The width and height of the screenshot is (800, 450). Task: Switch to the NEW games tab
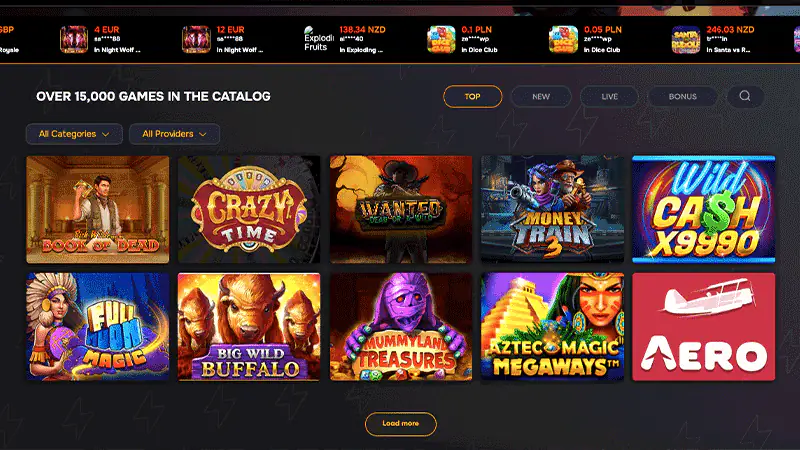541,96
